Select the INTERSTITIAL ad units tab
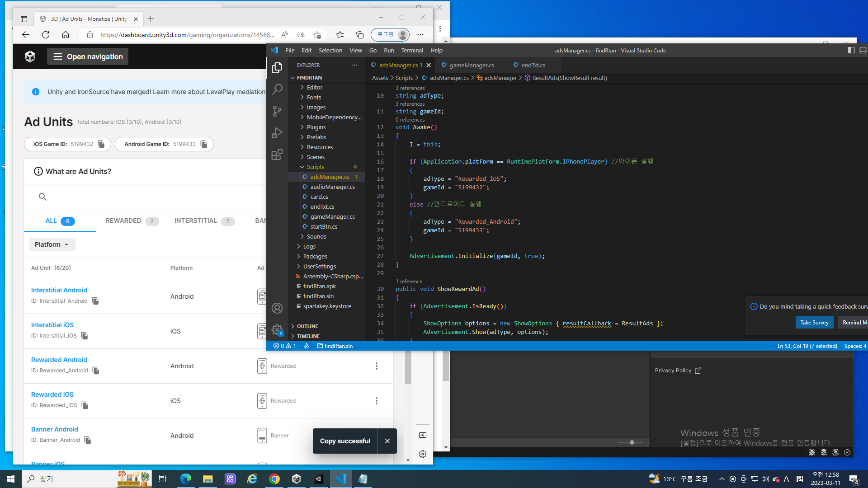868x488 pixels. click(x=204, y=221)
